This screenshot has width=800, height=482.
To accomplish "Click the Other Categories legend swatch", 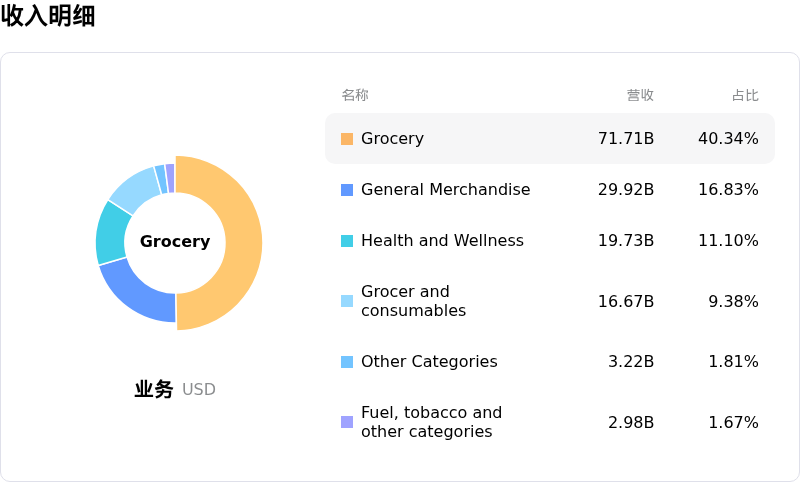I will coord(347,362).
